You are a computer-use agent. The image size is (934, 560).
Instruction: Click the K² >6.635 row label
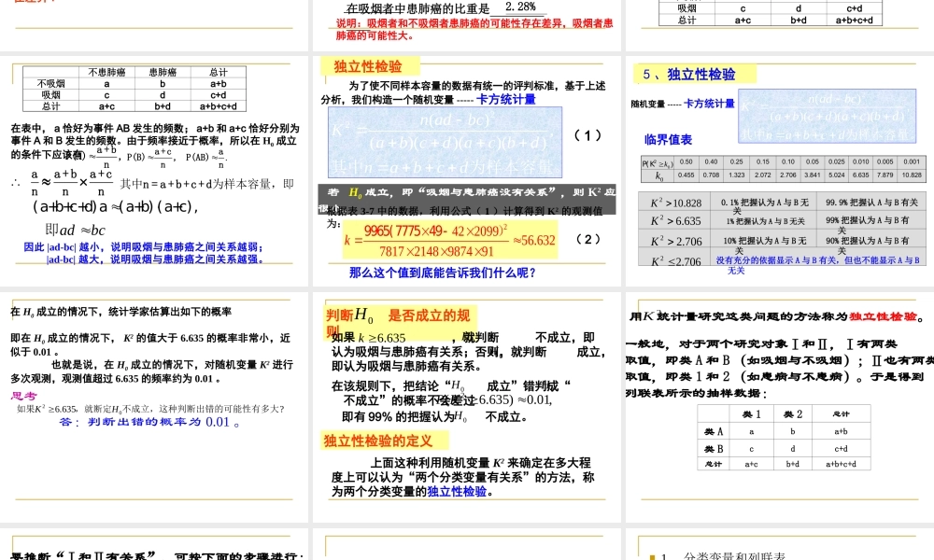(x=675, y=221)
